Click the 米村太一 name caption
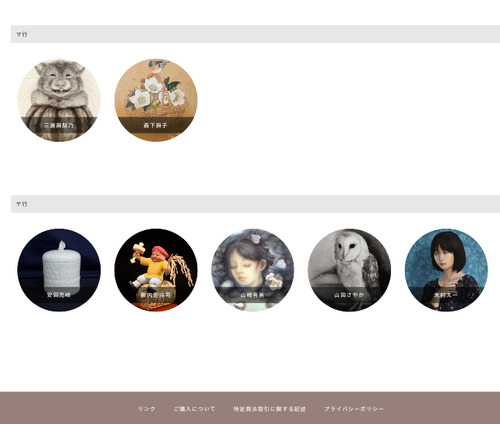Viewport: 500px width, 424px height. [x=446, y=295]
